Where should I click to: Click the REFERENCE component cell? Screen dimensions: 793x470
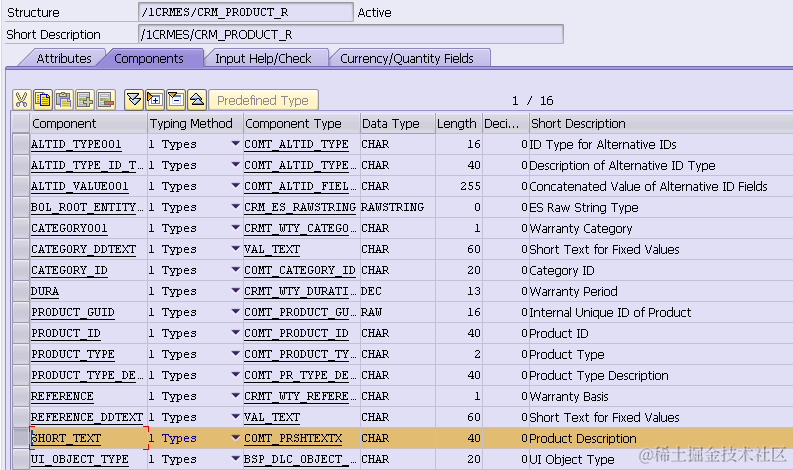click(x=89, y=396)
